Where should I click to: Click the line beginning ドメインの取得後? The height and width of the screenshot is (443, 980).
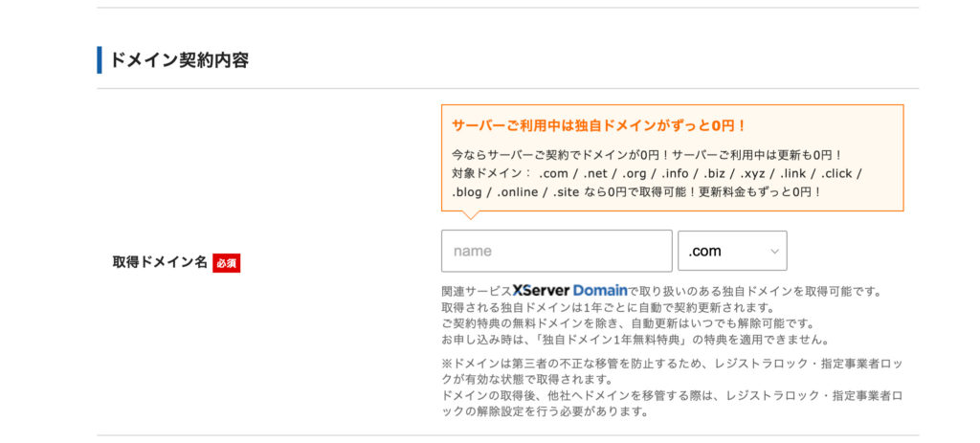pos(671,396)
